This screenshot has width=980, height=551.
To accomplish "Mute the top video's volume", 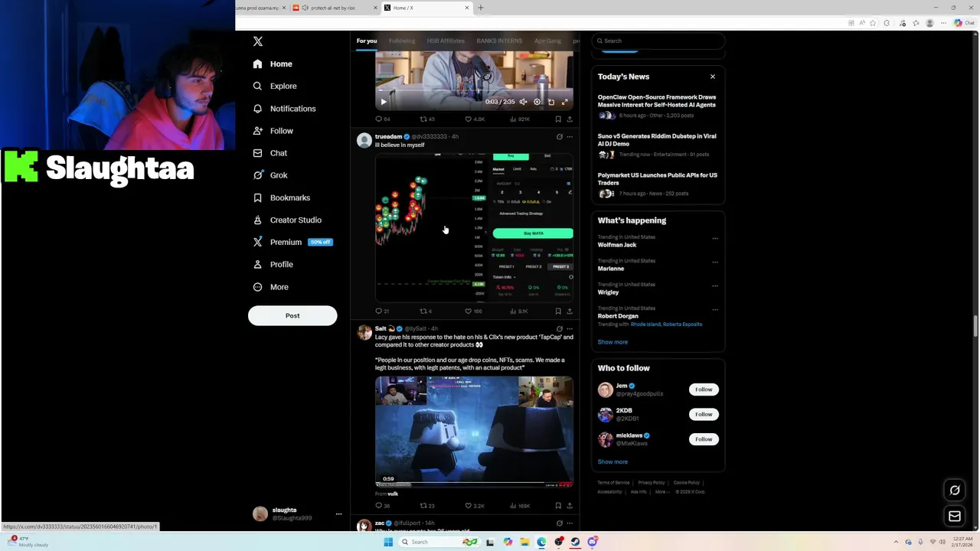I will 523,102.
